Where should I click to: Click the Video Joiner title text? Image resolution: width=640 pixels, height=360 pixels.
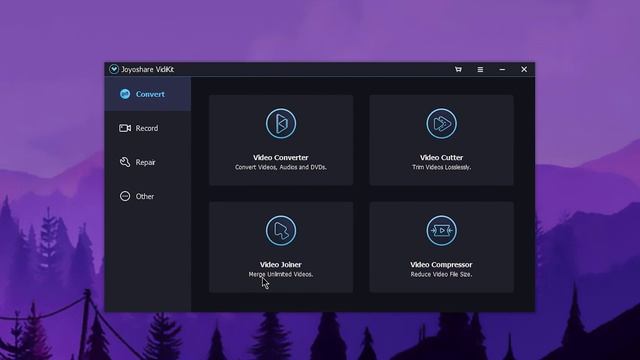pos(280,264)
